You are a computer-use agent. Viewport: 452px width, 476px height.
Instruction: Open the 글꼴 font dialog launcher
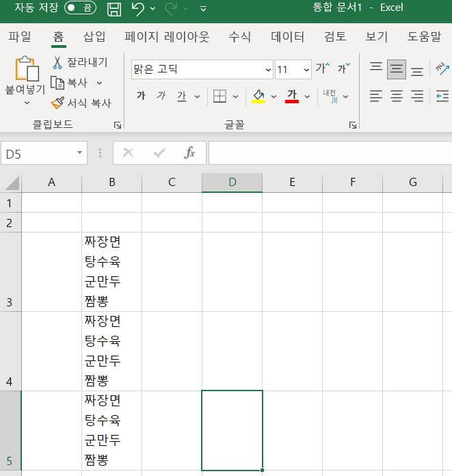(352, 124)
